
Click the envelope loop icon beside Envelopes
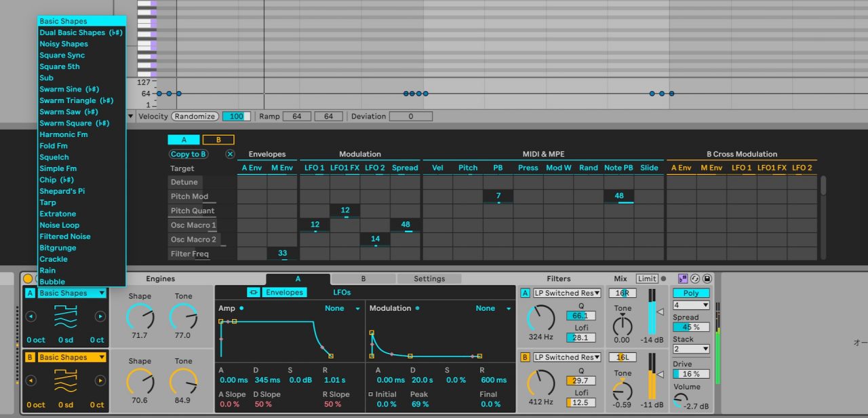click(253, 292)
